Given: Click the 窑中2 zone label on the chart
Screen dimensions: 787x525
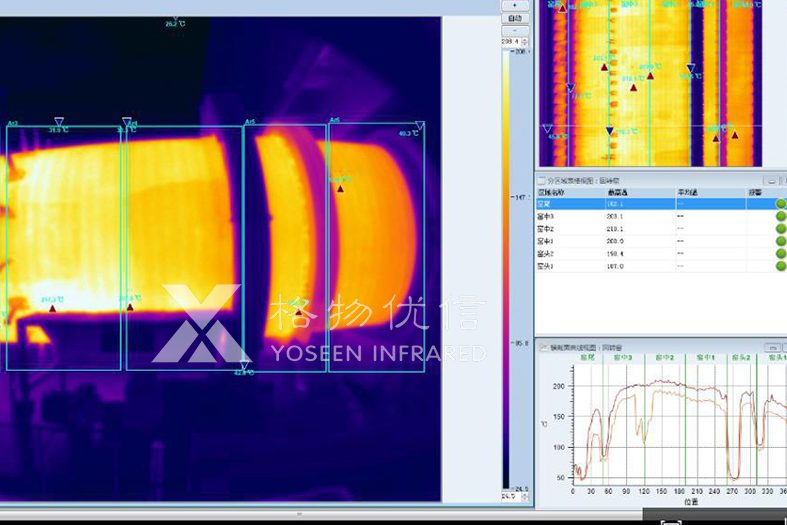Looking at the screenshot, I should point(665,357).
